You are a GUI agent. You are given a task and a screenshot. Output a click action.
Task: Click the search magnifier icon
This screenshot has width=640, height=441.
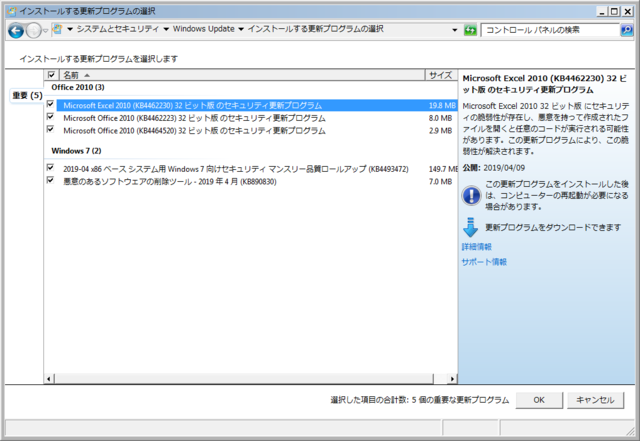pos(627,30)
